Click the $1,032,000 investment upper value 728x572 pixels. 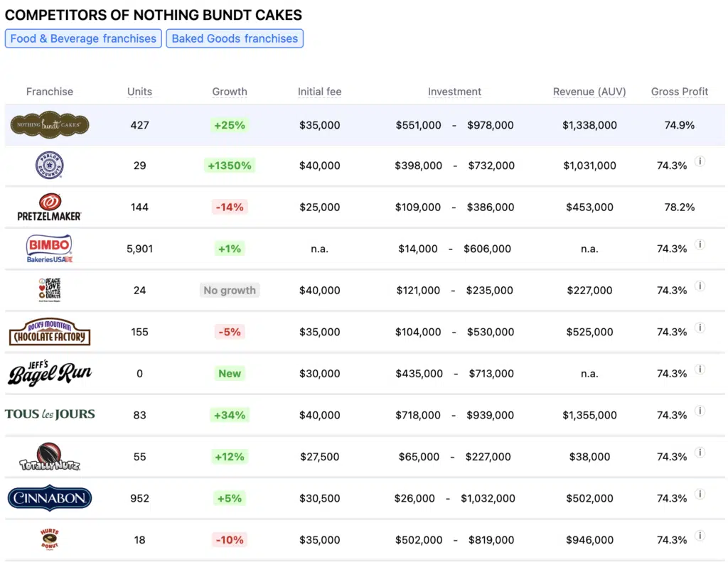pyautogui.click(x=488, y=498)
